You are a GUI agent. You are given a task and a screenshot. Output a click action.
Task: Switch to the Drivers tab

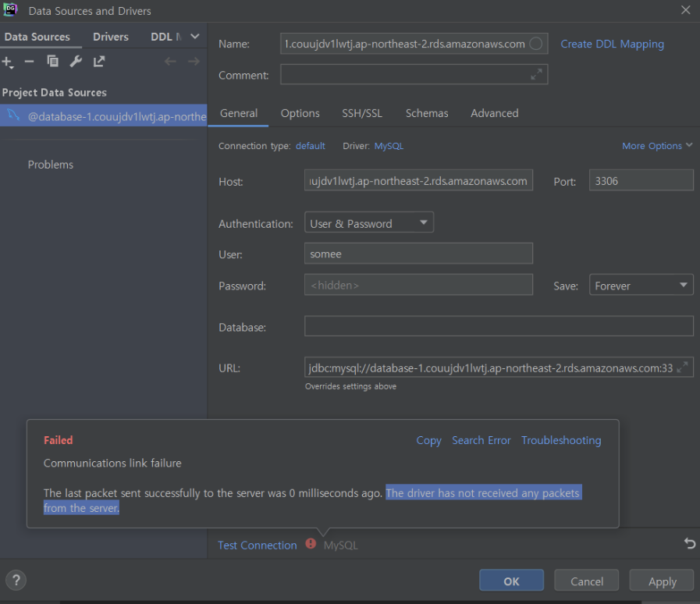tap(111, 37)
